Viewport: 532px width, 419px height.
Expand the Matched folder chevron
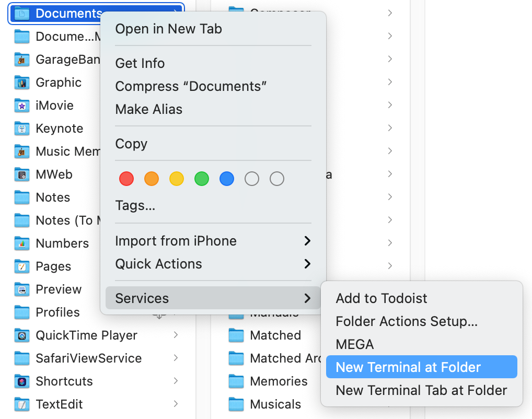click(x=390, y=335)
